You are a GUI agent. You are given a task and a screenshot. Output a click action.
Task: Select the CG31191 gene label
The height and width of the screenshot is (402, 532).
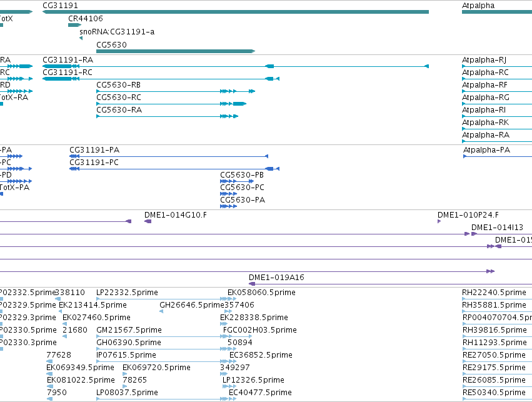click(60, 6)
